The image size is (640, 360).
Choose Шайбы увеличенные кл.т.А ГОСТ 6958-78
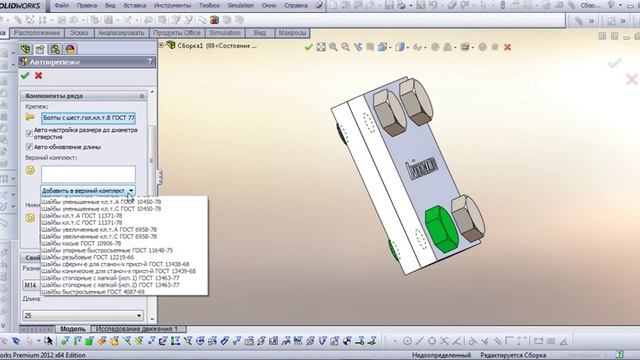(x=99, y=229)
